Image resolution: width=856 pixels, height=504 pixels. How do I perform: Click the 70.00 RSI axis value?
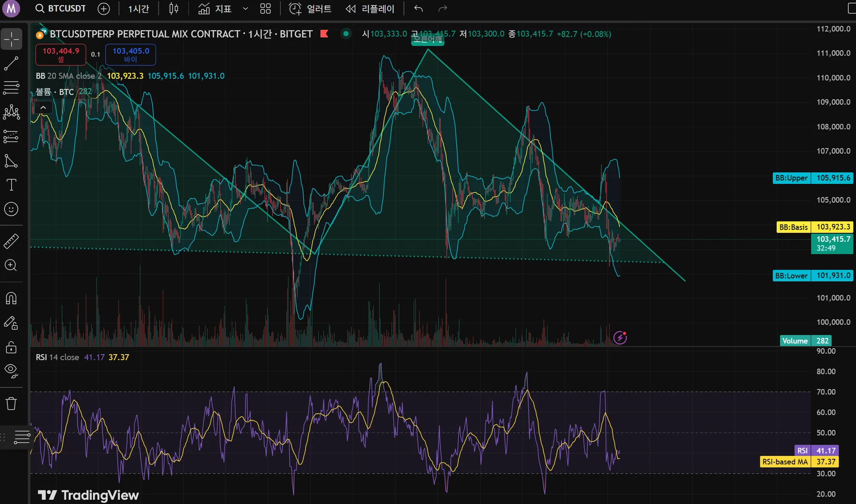(826, 392)
